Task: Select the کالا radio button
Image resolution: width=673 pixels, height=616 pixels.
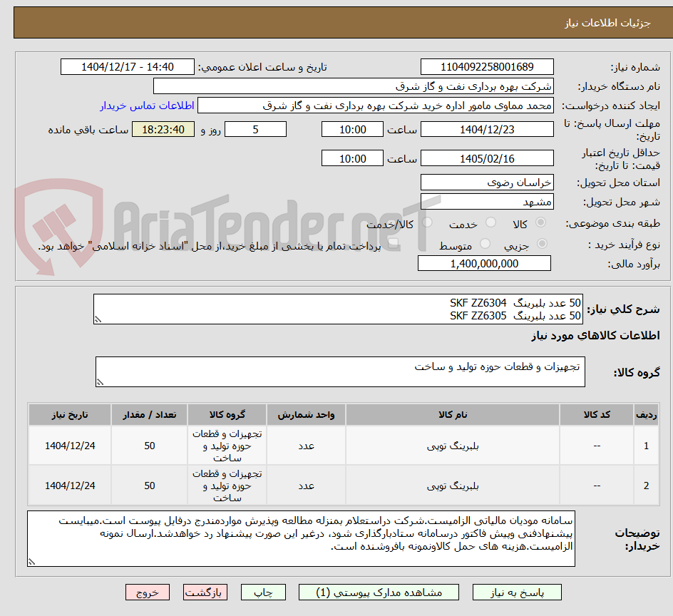Action: tap(541, 222)
